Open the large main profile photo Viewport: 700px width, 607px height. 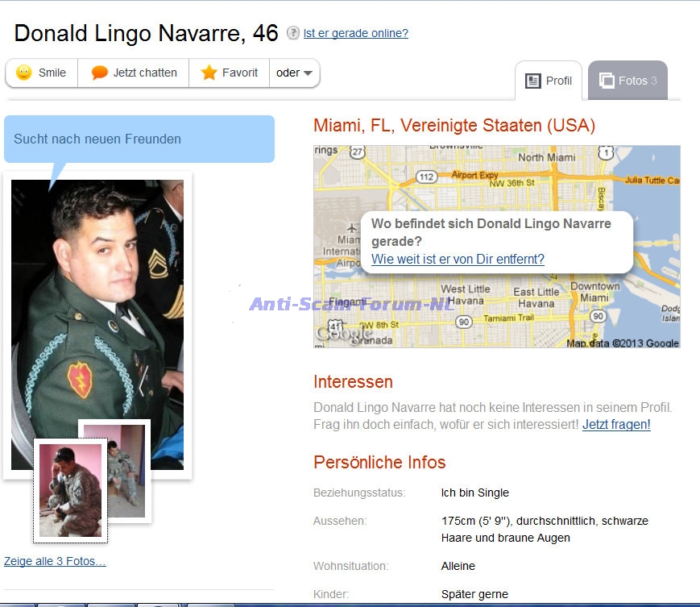click(97, 306)
